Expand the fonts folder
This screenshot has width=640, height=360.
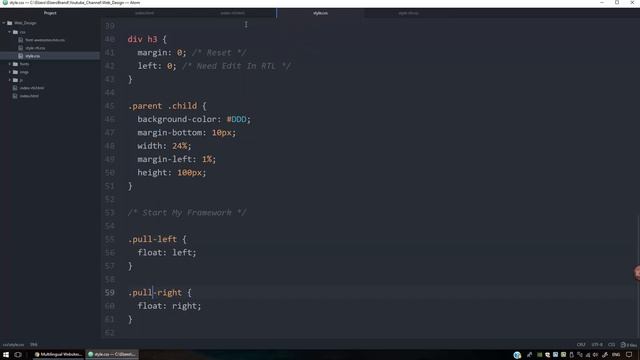point(10,64)
